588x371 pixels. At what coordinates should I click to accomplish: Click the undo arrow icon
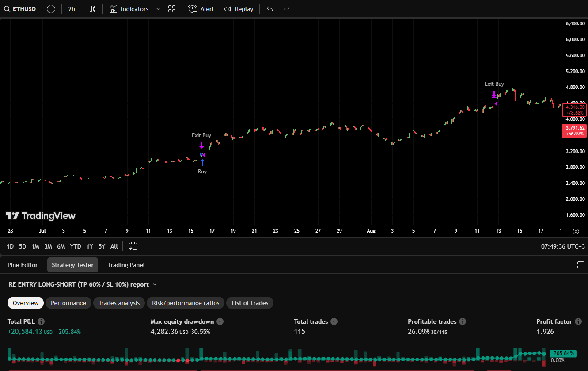(x=270, y=9)
